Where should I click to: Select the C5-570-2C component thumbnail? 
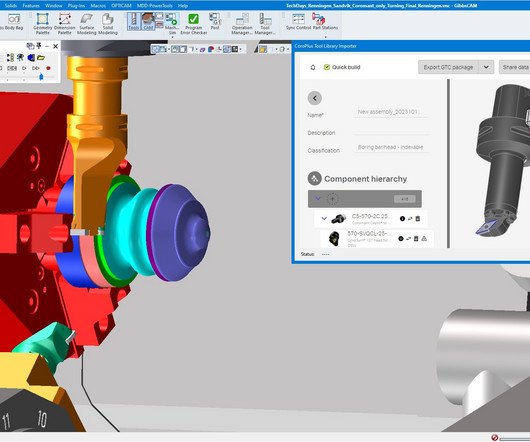(x=339, y=219)
